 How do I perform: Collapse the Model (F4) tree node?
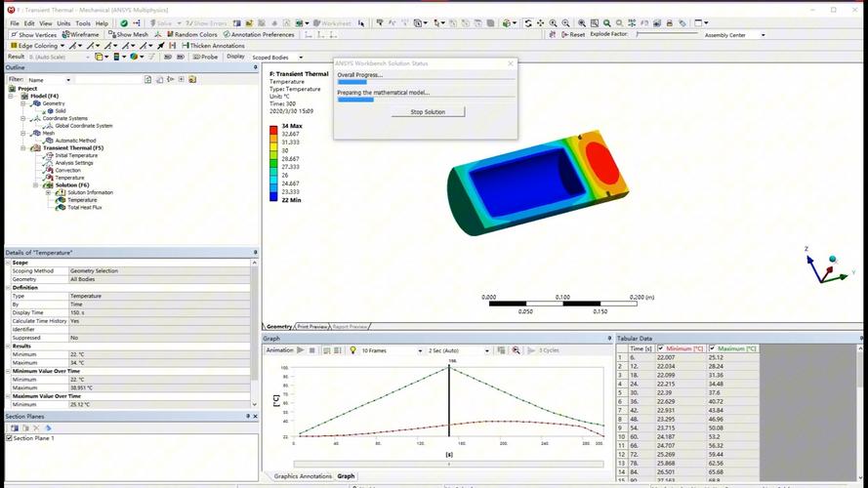pos(11,96)
